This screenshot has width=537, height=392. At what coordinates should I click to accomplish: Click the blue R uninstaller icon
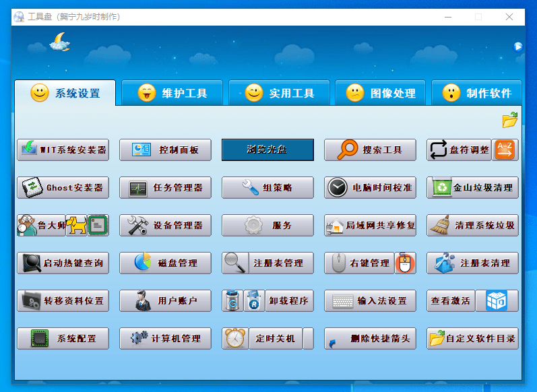254,300
